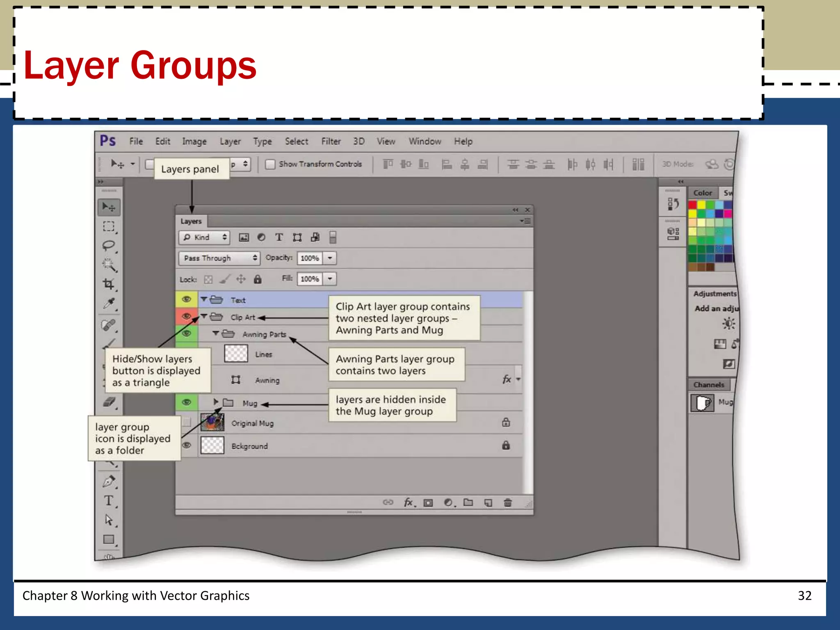
Task: Select the Pen tool
Action: (109, 481)
